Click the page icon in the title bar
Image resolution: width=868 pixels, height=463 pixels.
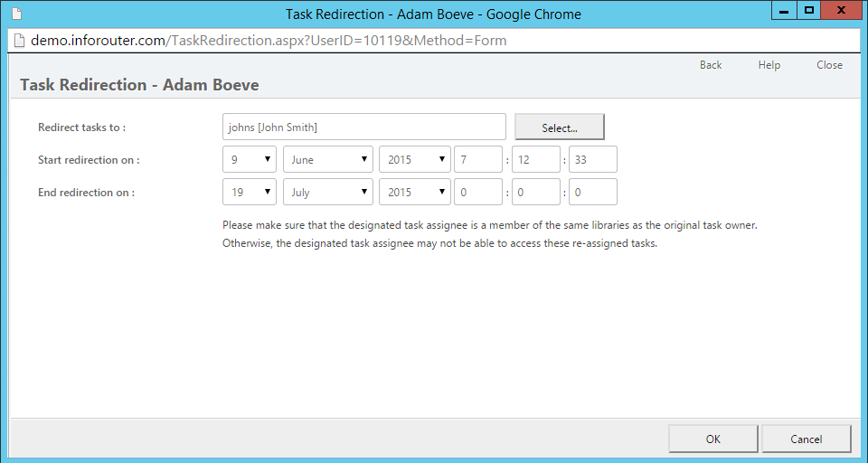pyautogui.click(x=16, y=14)
